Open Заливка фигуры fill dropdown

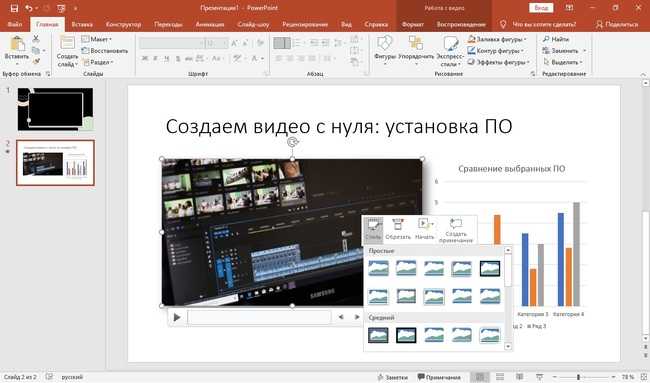click(497, 39)
